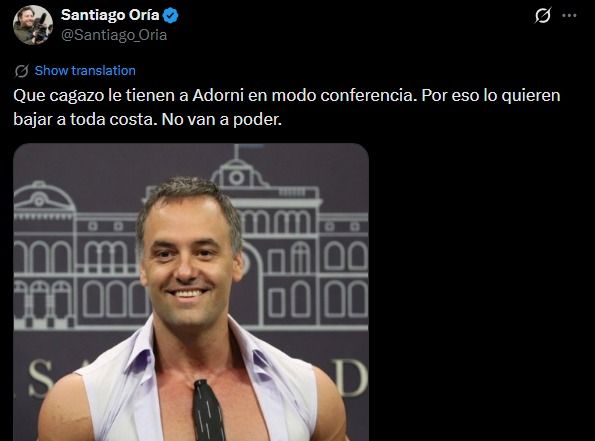Click the post text mentioning Adorni
The width and height of the screenshot is (595, 441).
[x=286, y=107]
